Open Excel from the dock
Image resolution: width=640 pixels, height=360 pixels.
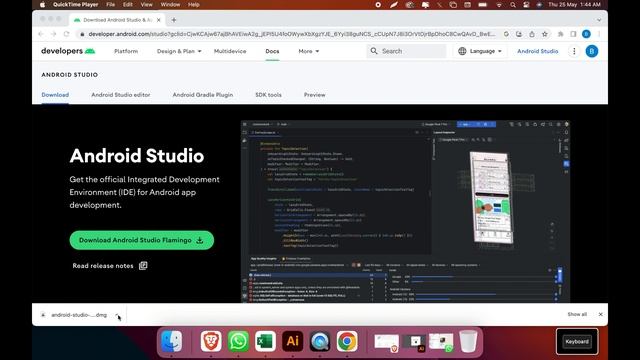point(265,341)
